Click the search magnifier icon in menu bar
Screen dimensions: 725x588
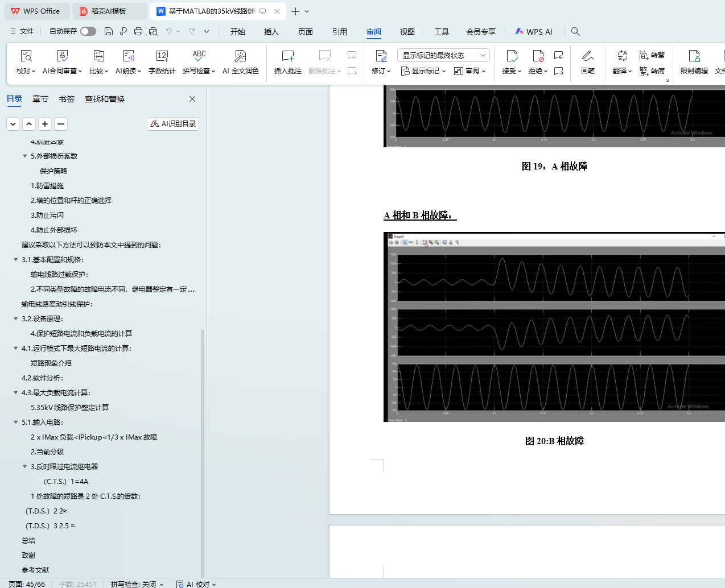[x=575, y=32]
